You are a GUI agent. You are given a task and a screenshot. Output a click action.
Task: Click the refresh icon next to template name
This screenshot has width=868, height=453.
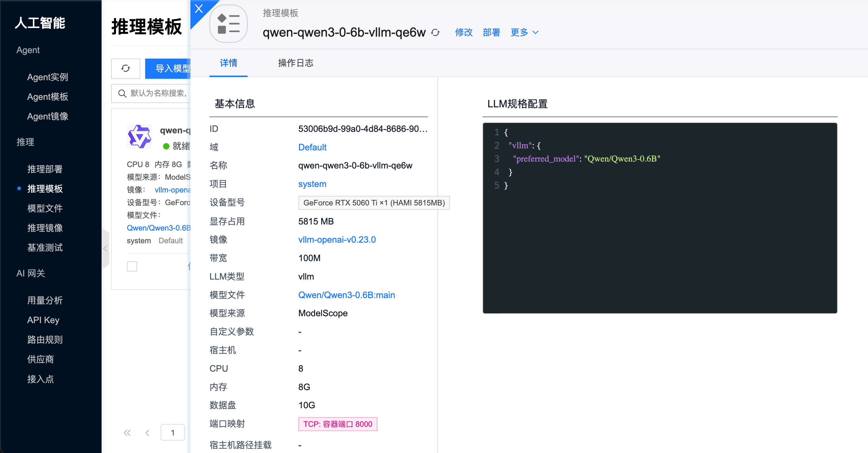[x=435, y=33]
